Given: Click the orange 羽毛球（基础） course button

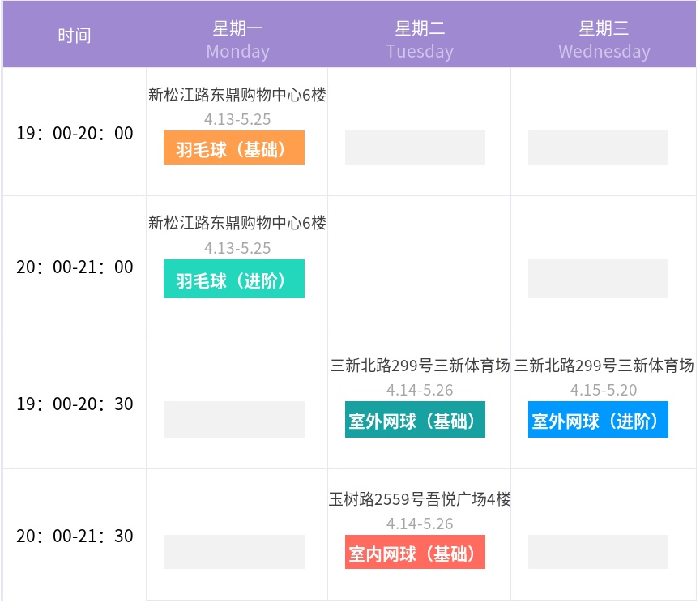Looking at the screenshot, I should (x=234, y=148).
